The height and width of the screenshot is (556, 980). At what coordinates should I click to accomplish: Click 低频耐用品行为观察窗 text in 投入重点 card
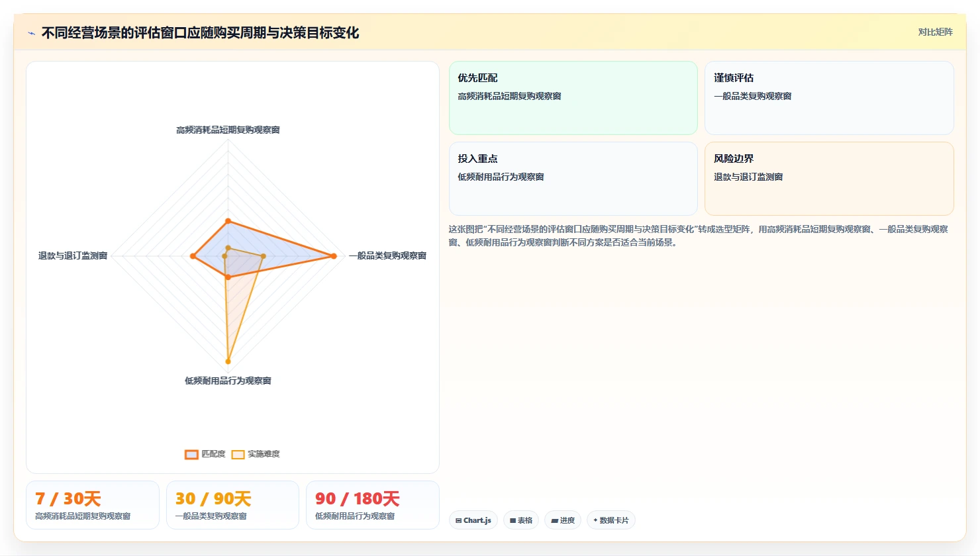[x=501, y=177]
